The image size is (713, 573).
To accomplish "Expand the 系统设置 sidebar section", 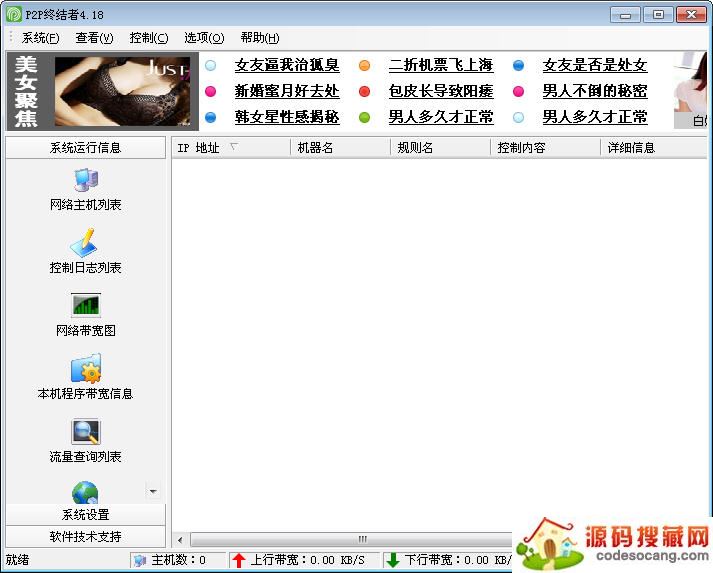I will pos(85,514).
